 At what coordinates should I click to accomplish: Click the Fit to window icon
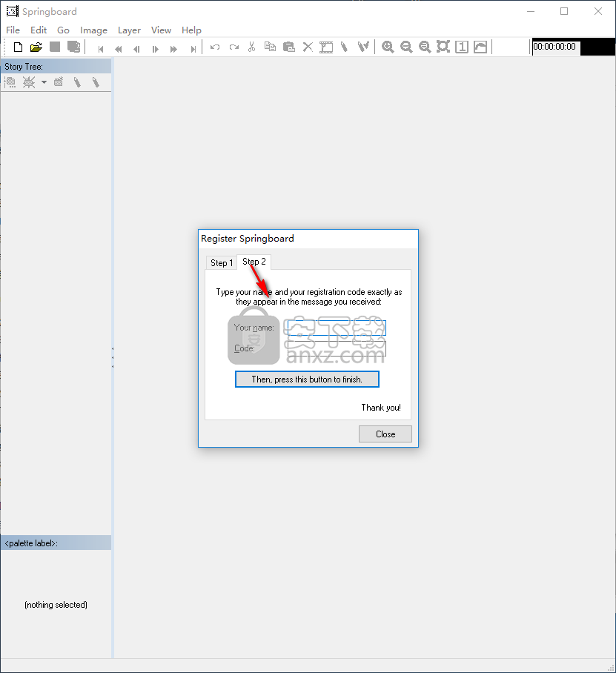(443, 47)
